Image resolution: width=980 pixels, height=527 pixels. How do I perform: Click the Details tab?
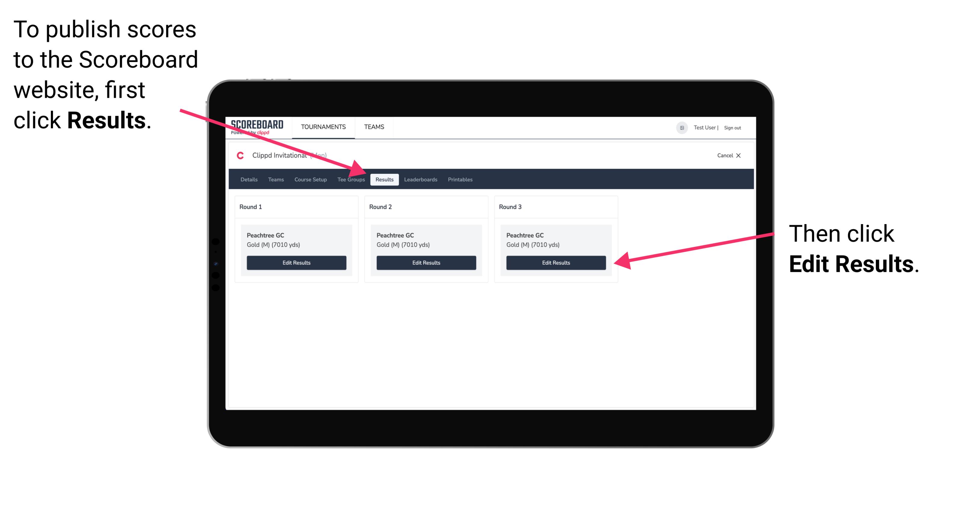[249, 179]
